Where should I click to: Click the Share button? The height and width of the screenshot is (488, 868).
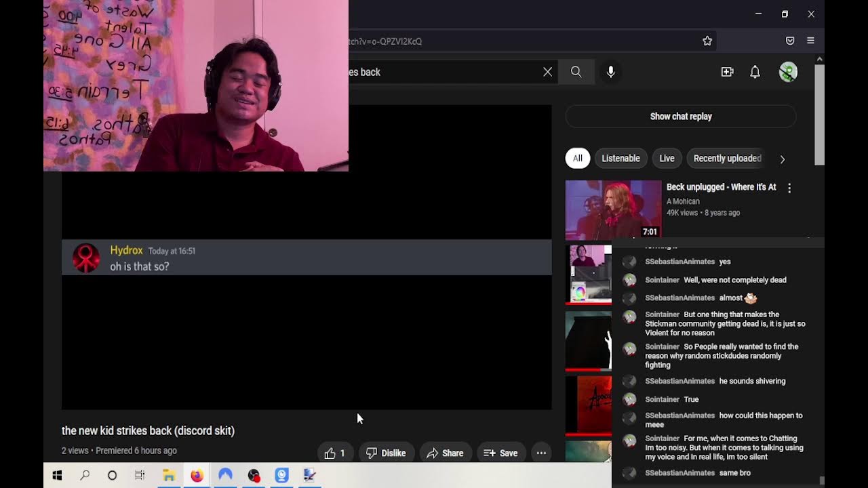445,453
